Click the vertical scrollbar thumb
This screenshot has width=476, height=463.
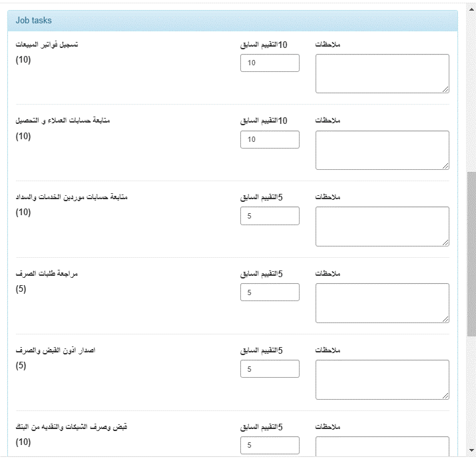pyautogui.click(x=471, y=254)
